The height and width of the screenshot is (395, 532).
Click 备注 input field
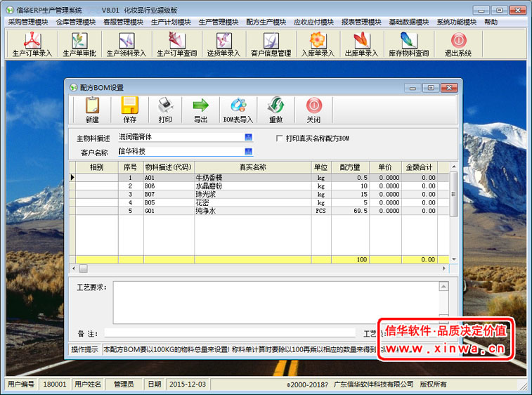230,333
